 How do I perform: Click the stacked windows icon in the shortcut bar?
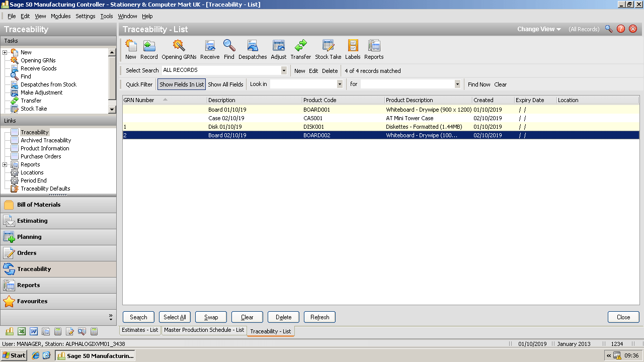46,331
